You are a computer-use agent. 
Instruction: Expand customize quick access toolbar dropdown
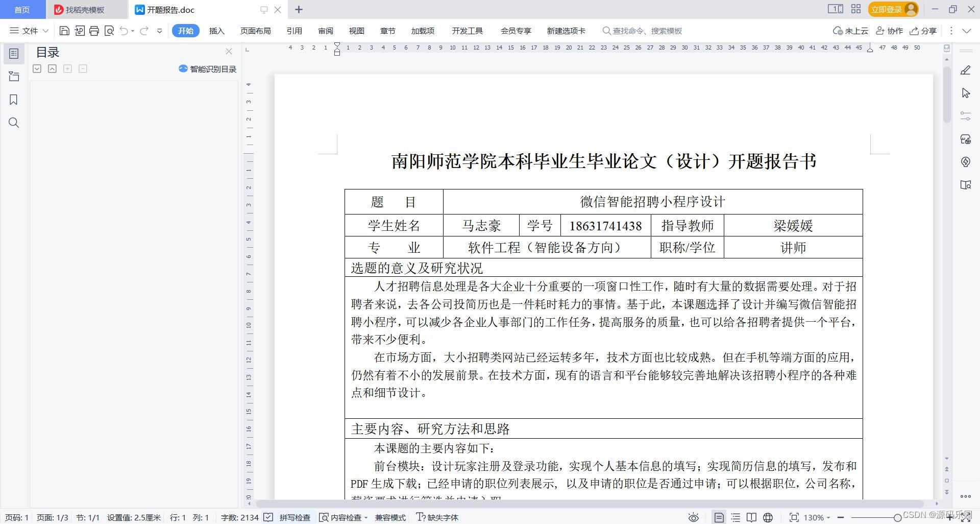point(159,31)
